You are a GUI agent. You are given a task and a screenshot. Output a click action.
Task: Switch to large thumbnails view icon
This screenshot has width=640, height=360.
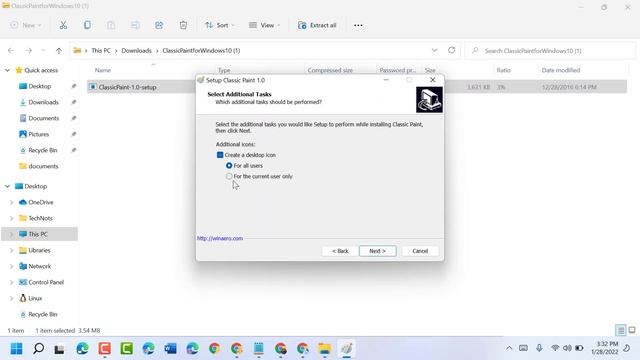coord(632,330)
